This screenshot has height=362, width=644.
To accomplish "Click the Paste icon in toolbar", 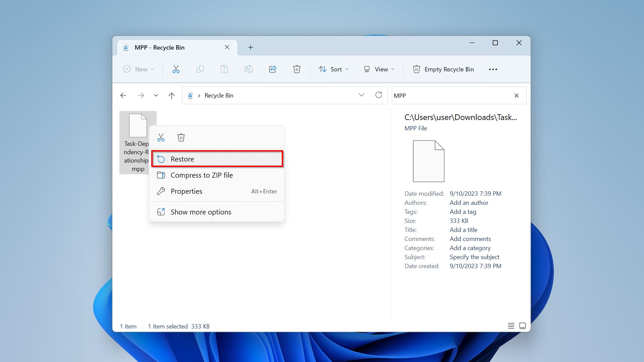I will 224,69.
